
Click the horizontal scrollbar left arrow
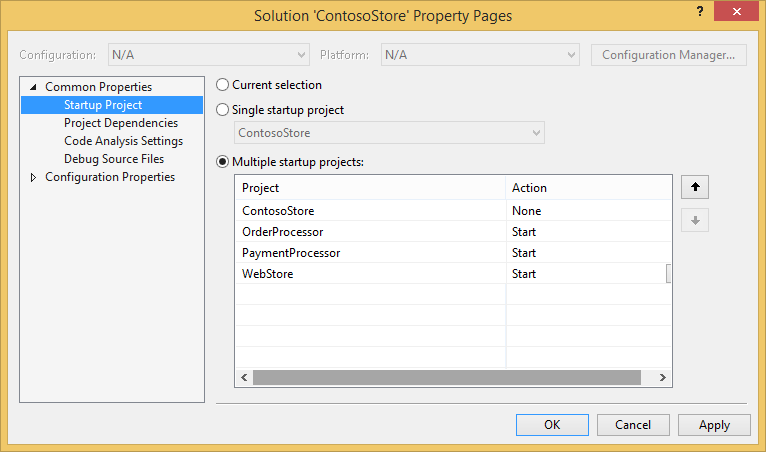pos(244,377)
